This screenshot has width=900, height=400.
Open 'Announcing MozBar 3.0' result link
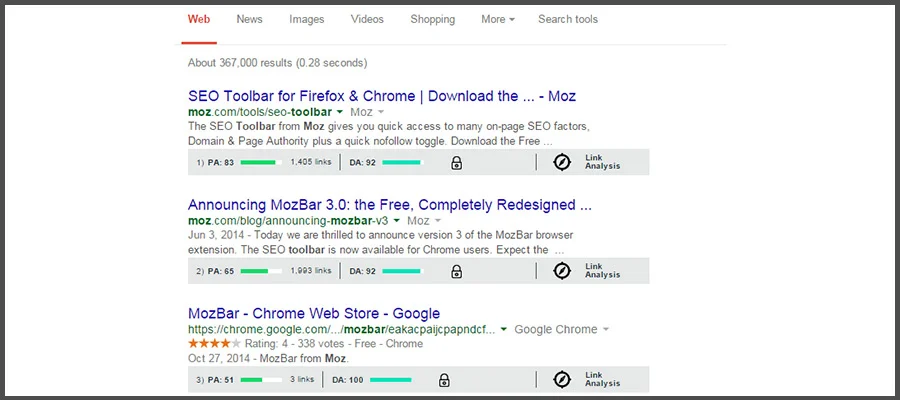389,204
